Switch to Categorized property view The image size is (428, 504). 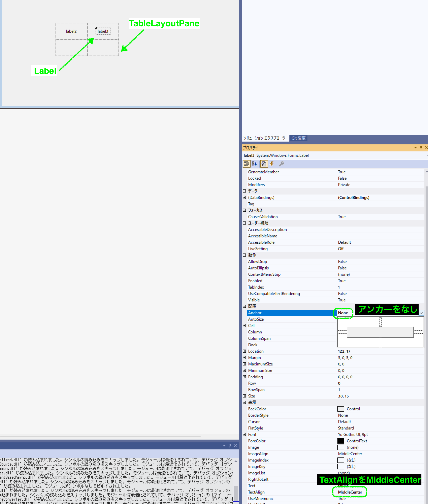pos(246,164)
